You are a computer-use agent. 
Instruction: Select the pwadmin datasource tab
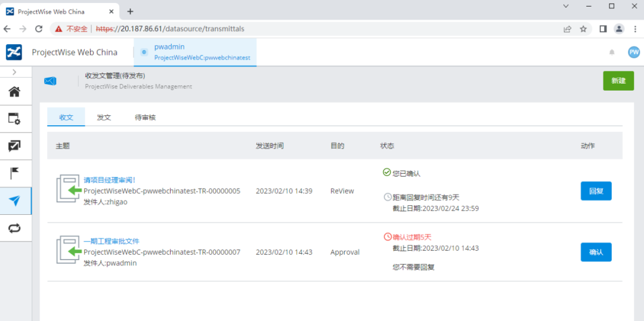point(195,52)
